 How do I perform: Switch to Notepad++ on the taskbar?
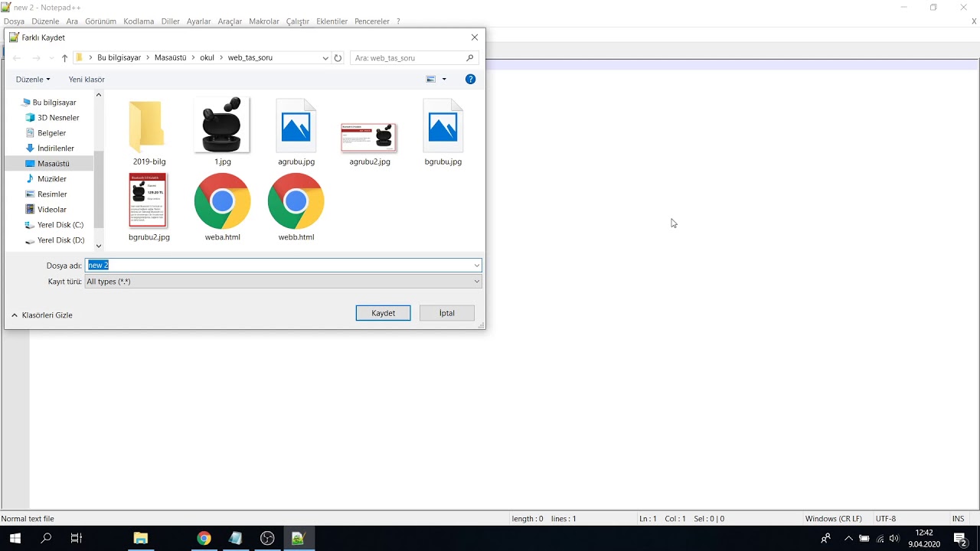click(298, 538)
